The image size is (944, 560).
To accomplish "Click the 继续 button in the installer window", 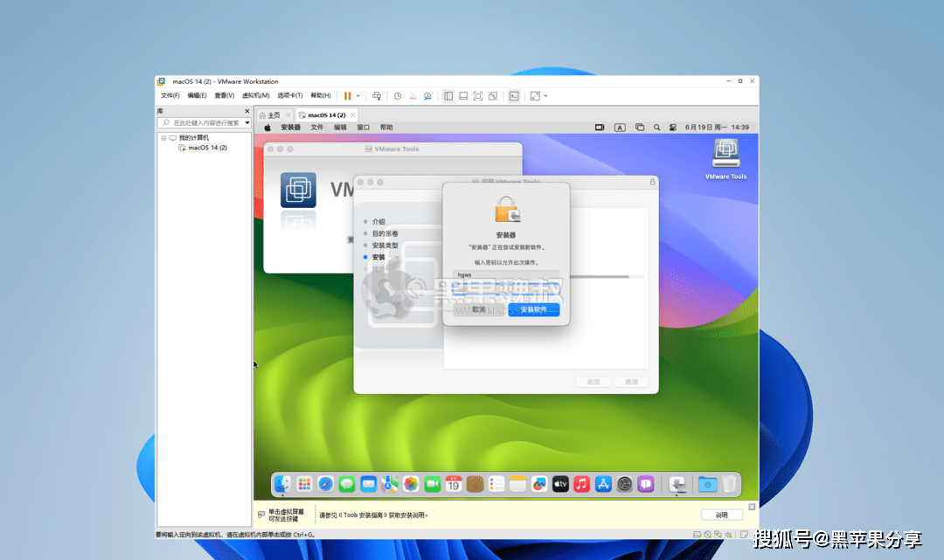I will click(x=631, y=382).
